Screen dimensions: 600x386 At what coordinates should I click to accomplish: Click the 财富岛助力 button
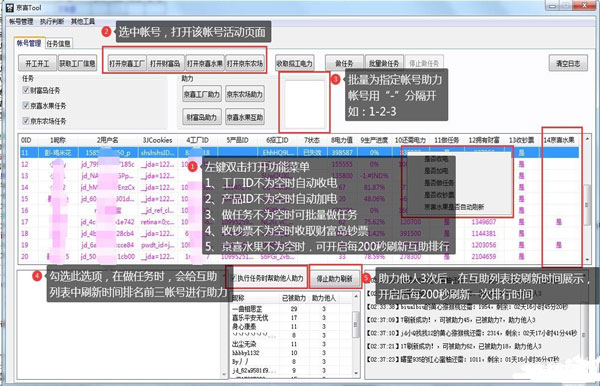202,117
